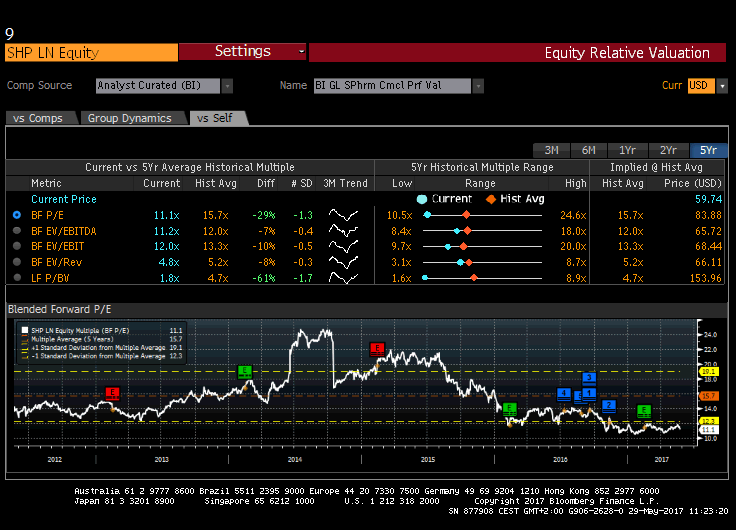Screen dimensions: 736x530
Task: Click the USD currency field
Action: 701,86
